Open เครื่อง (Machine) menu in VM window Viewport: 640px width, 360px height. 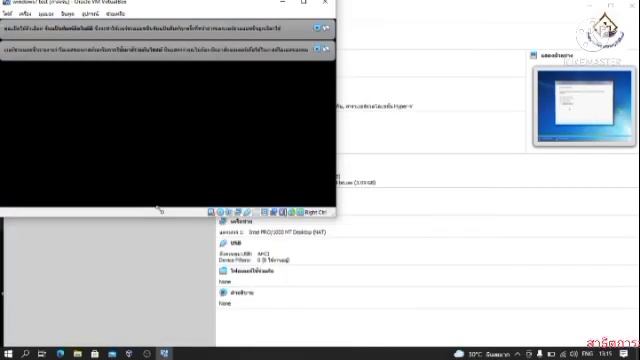[x=25, y=14]
